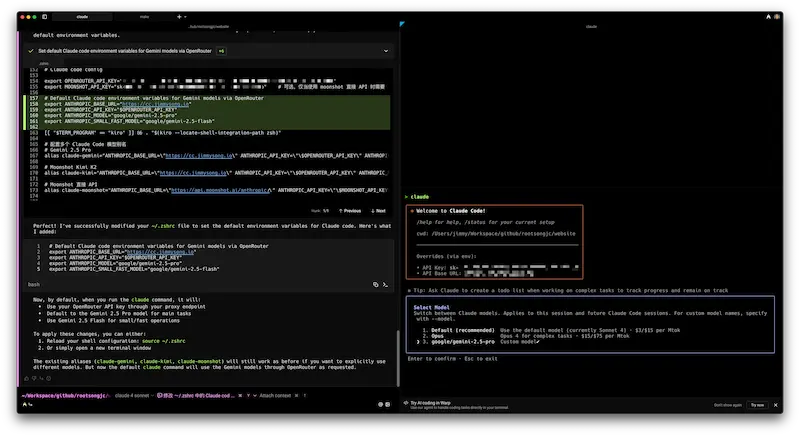The width and height of the screenshot is (800, 436).
Task: Click claude-moonshot alias name in response
Action: point(199,361)
